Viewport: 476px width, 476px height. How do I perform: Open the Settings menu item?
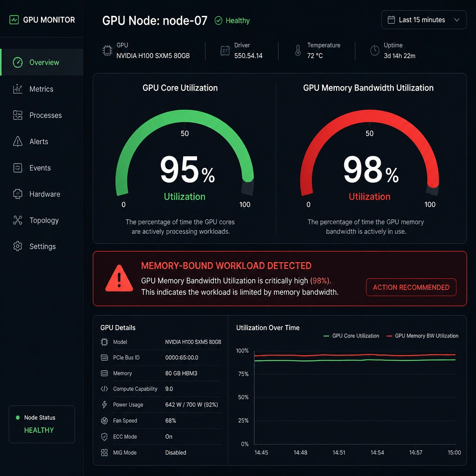coord(42,246)
